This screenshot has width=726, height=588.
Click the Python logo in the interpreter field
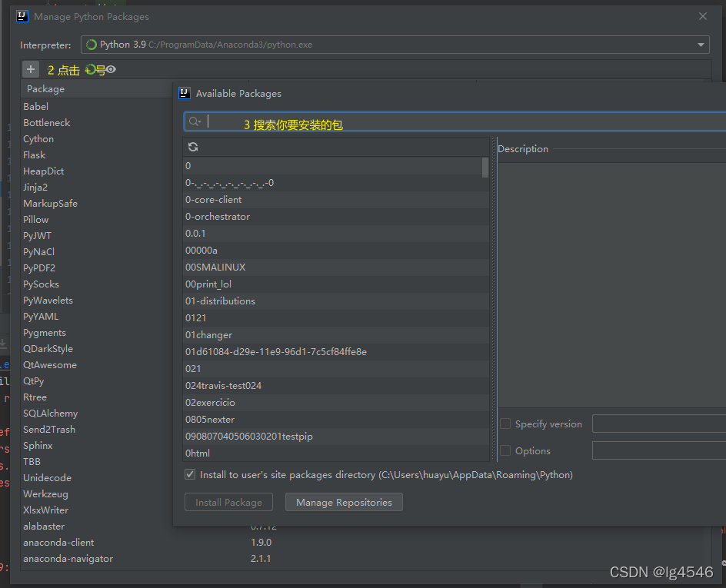tap(92, 45)
